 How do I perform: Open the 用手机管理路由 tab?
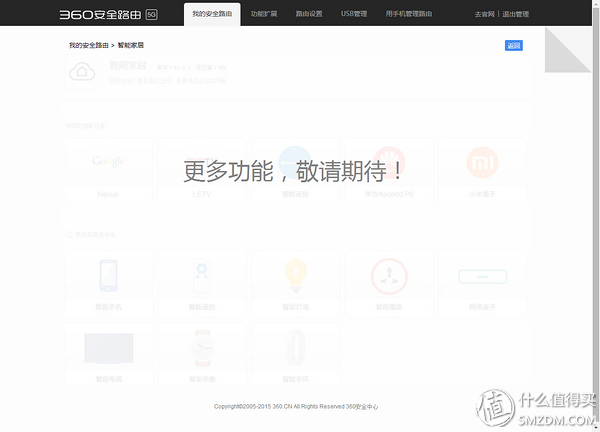point(409,14)
